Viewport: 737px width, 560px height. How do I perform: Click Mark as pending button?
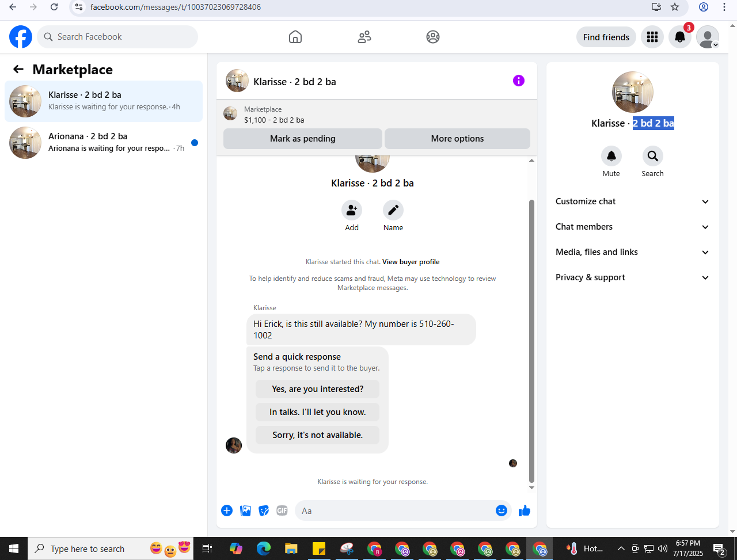303,139
